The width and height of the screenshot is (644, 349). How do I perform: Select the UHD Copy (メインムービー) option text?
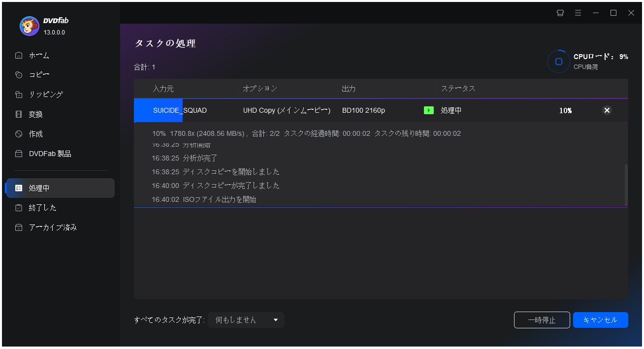coord(287,110)
